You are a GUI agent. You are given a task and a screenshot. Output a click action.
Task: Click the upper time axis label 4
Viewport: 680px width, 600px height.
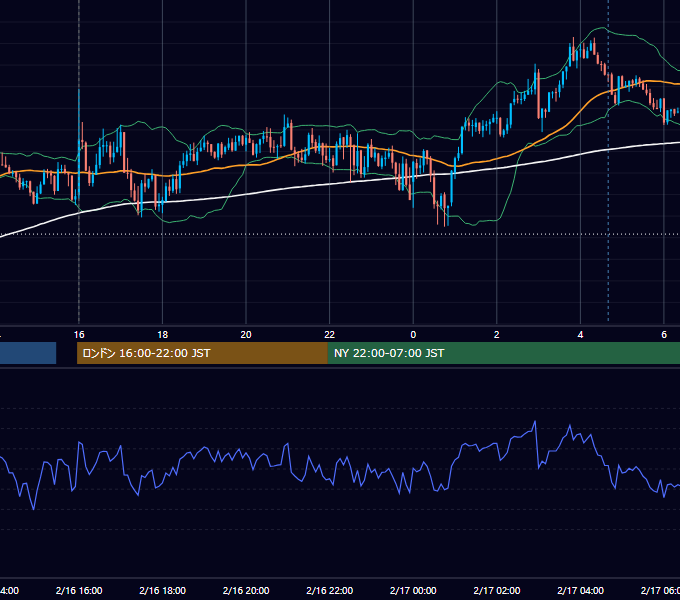(x=580, y=335)
